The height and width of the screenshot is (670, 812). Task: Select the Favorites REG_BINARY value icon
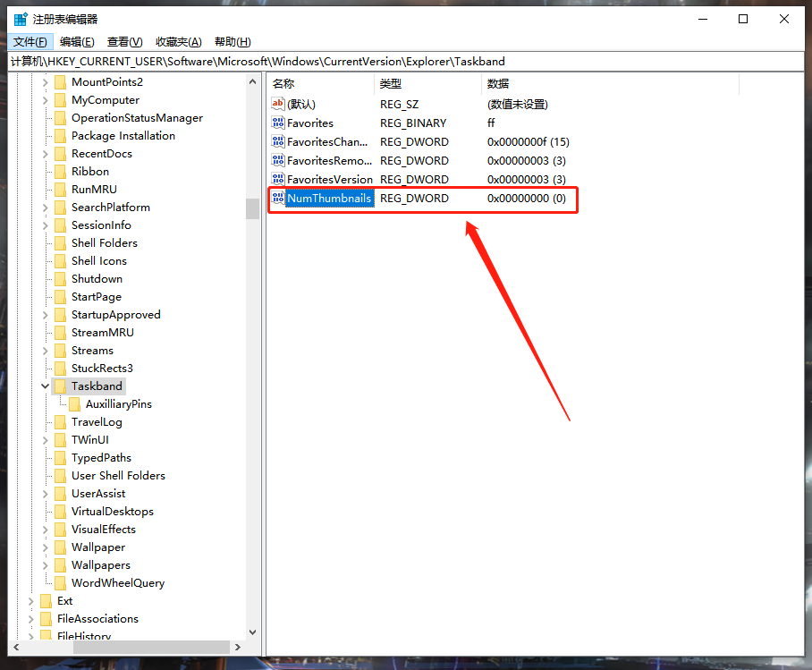(277, 123)
